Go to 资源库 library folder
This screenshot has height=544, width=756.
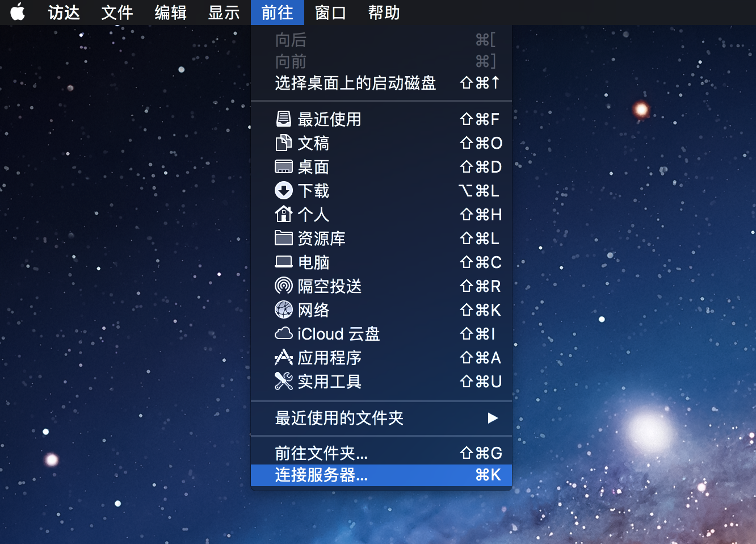(x=381, y=238)
